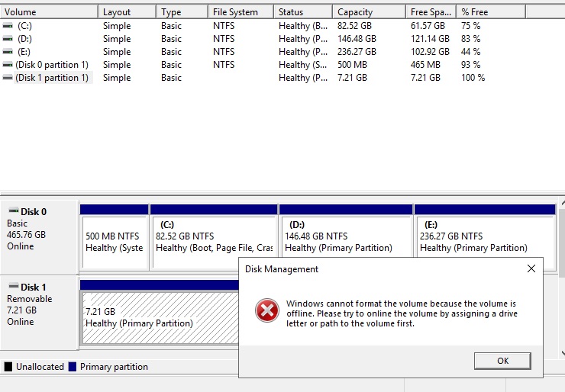Sort by the Layout column header
Viewport: 565px width, 392px height.
[x=128, y=12]
